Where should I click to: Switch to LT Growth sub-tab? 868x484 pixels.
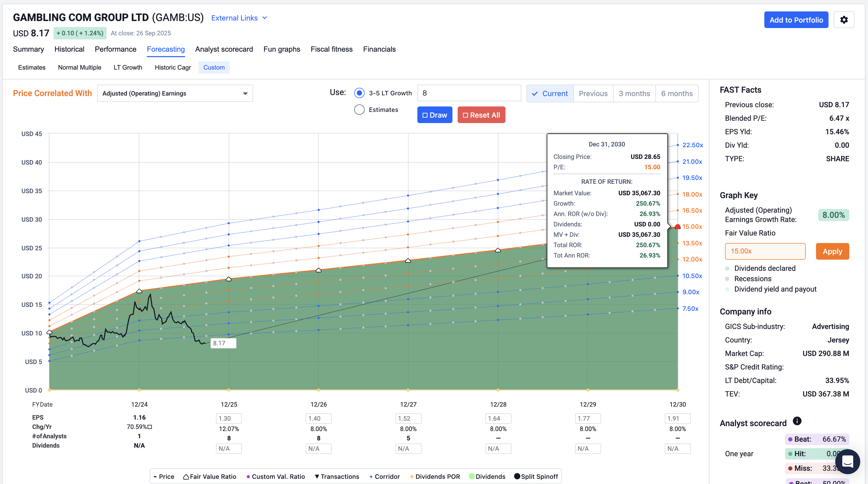click(128, 67)
